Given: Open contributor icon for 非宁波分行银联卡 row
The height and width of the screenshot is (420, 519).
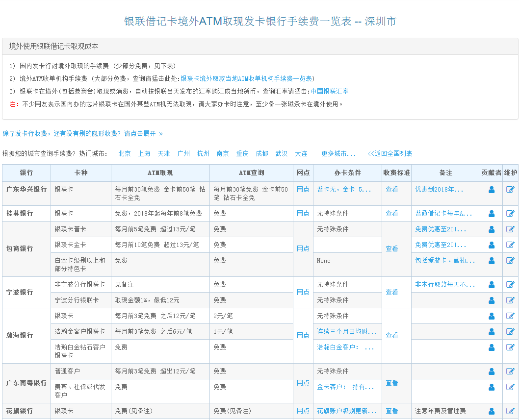Looking at the screenshot, I should pos(492,285).
